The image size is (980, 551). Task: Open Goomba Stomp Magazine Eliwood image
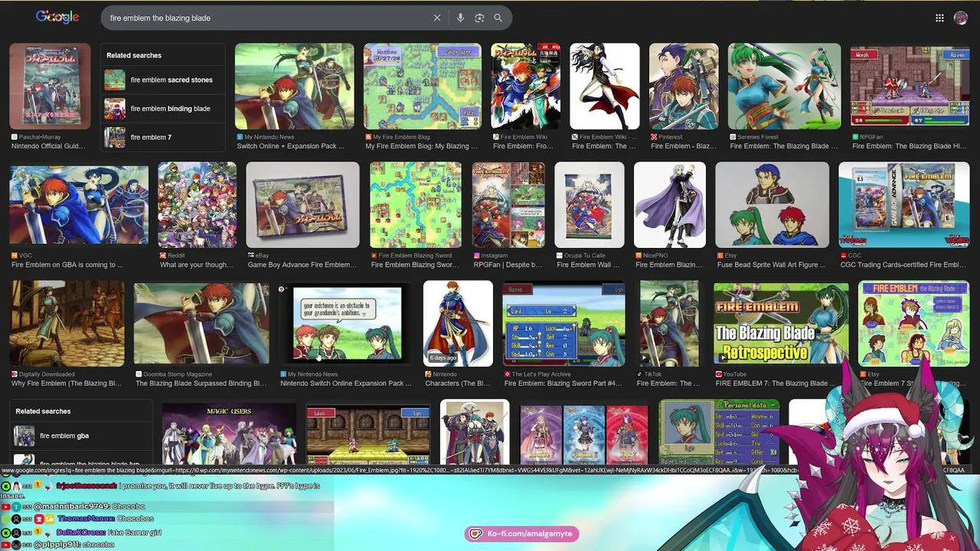(x=201, y=323)
